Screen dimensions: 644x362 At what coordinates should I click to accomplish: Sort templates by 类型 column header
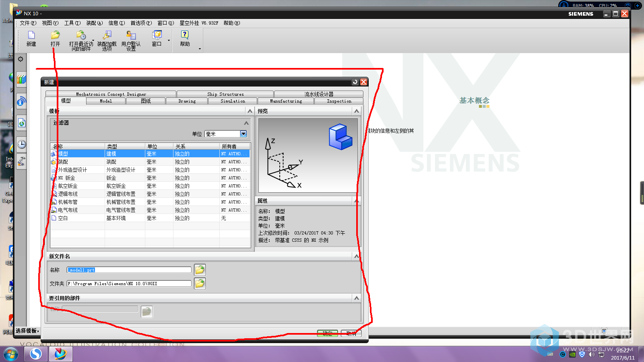pyautogui.click(x=125, y=146)
